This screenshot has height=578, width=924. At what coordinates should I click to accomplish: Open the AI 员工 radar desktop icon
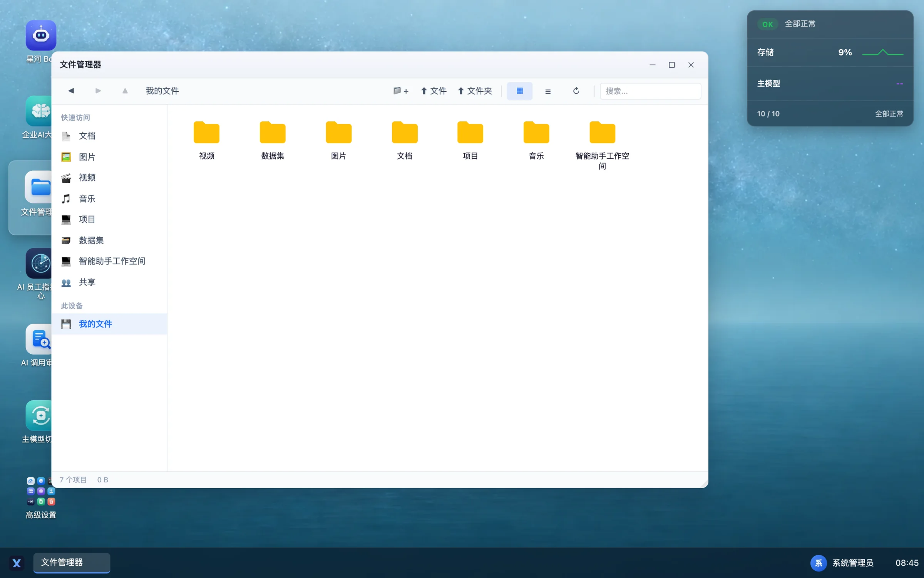tap(38, 263)
